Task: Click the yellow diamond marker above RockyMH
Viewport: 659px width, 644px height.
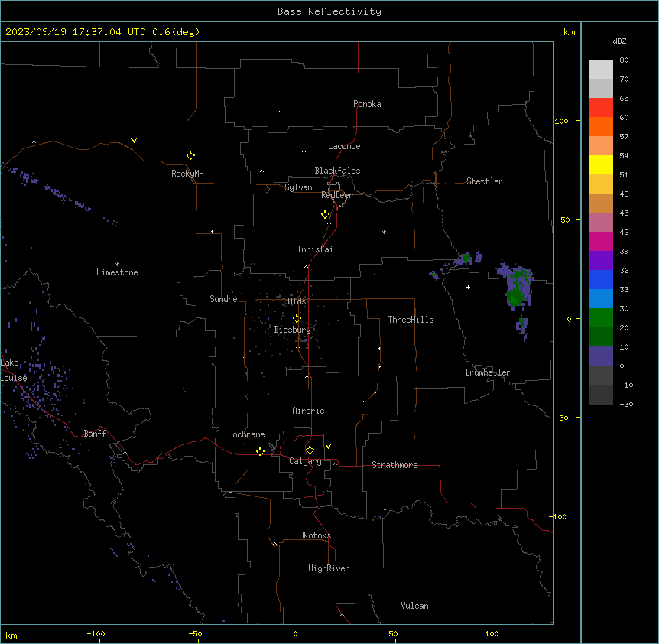Action: click(x=190, y=156)
